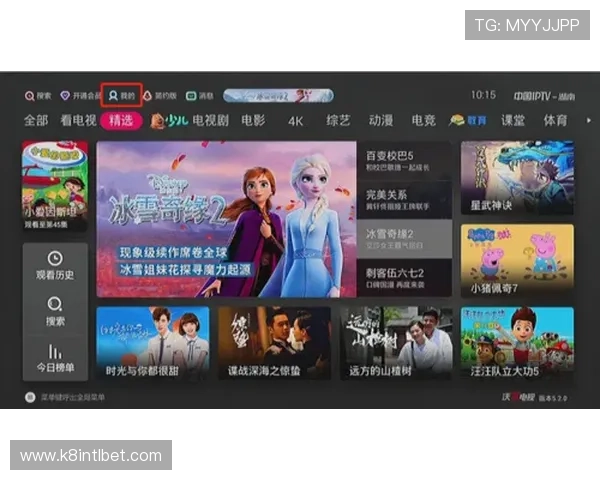Viewport: 600px width, 480px height.
Task: Open the 远方的山楂树 thumbnail
Action: pyautogui.click(x=396, y=343)
